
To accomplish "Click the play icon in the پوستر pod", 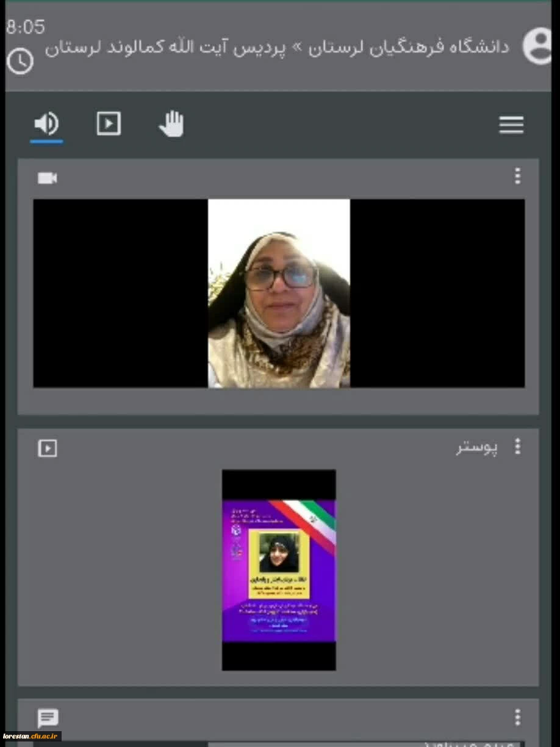I will [48, 449].
